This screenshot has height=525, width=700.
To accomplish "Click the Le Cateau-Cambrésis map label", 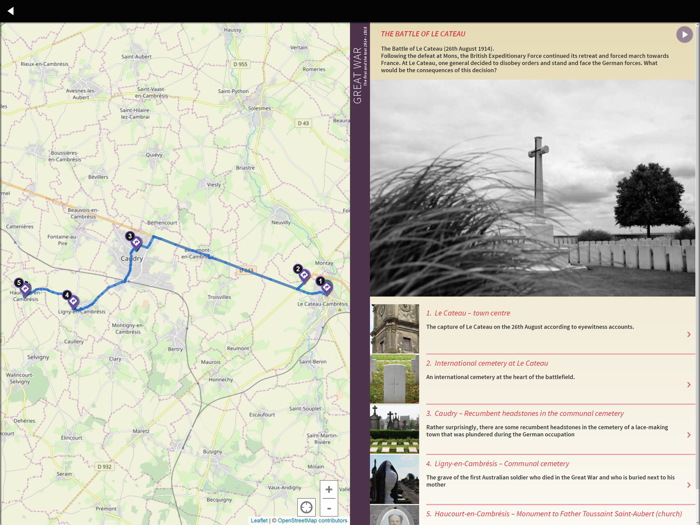I will point(322,304).
